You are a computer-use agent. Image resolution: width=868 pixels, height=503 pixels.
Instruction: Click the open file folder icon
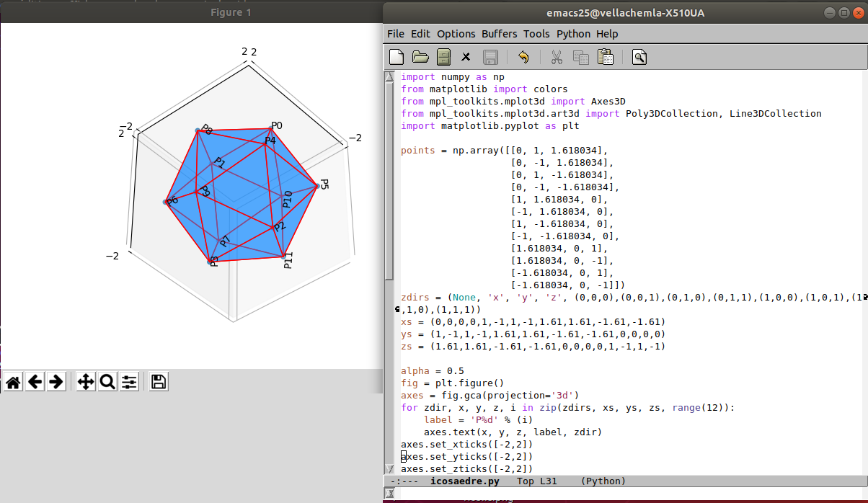point(420,57)
